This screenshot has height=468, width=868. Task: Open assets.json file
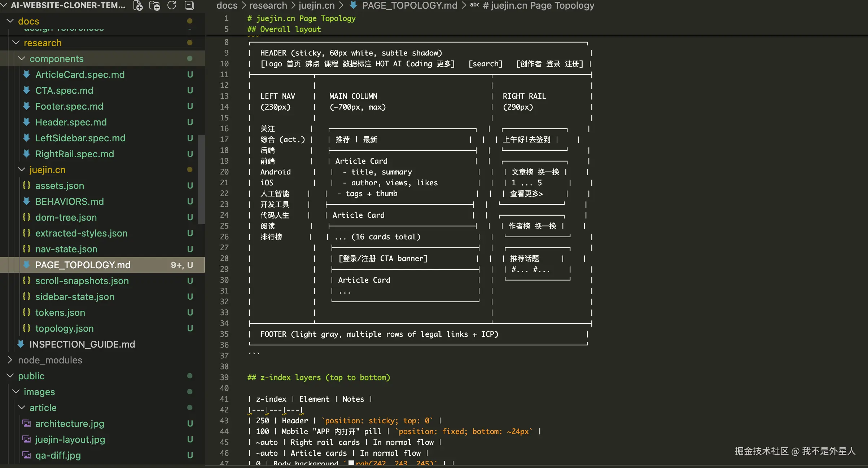click(x=60, y=185)
